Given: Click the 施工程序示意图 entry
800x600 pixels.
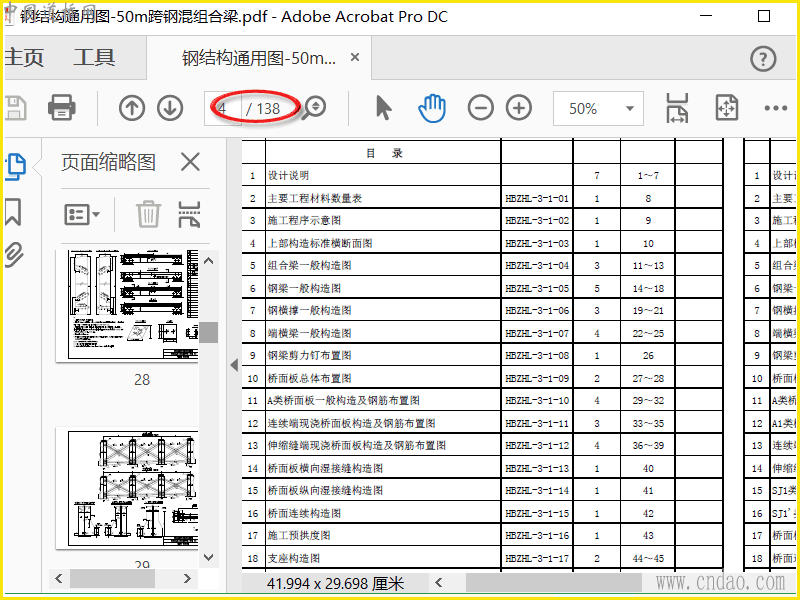Looking at the screenshot, I should point(304,220).
